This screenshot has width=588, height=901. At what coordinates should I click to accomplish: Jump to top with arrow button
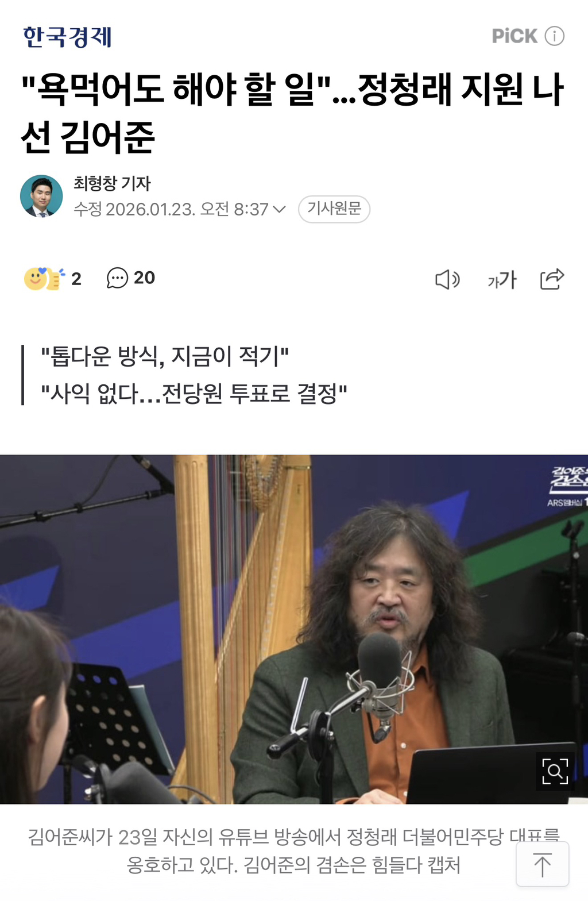(543, 864)
